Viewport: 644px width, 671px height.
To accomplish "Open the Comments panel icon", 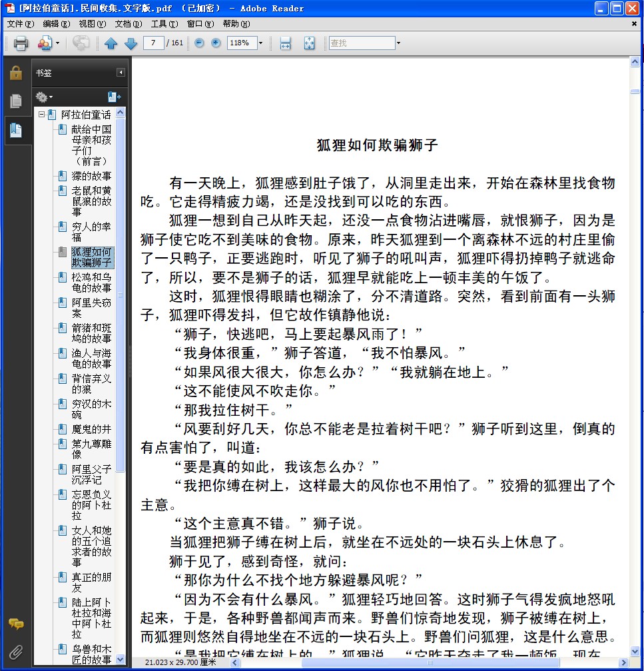I will (x=16, y=624).
